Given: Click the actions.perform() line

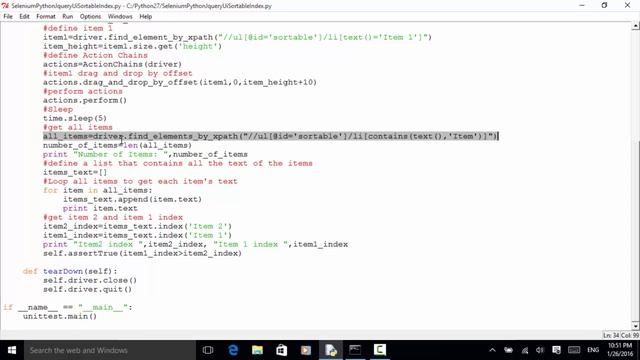Looking at the screenshot, I should (85, 100).
